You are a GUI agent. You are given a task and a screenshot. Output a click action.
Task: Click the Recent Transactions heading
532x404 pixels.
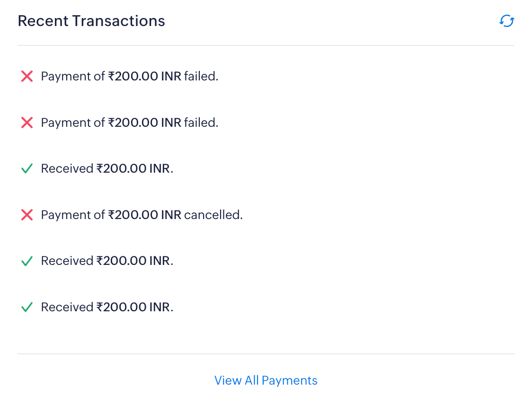click(91, 21)
